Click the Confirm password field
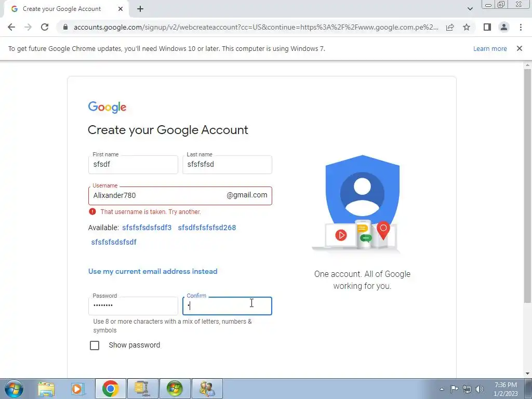Screen dimensions: 532x399 pos(227,305)
